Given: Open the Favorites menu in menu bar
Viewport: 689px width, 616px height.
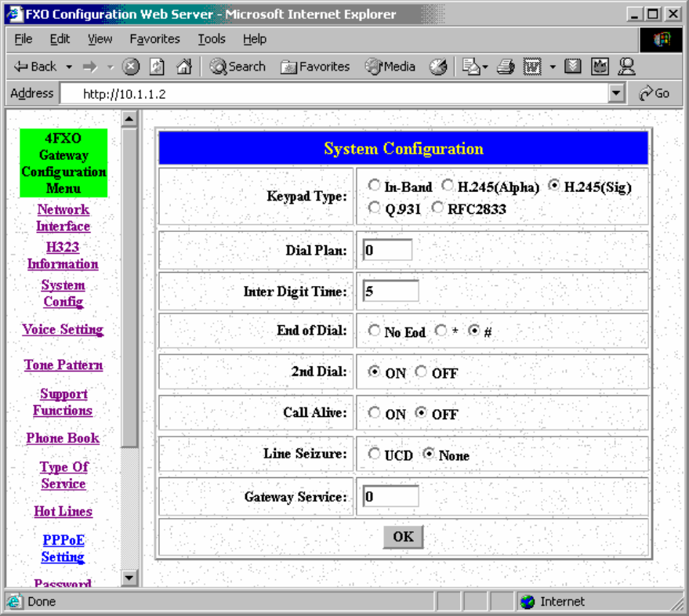Looking at the screenshot, I should [154, 39].
